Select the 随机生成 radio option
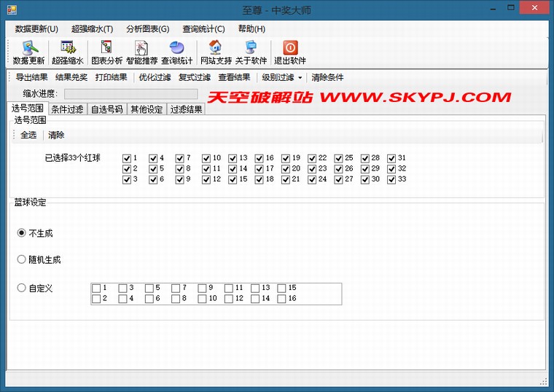 tap(21, 259)
